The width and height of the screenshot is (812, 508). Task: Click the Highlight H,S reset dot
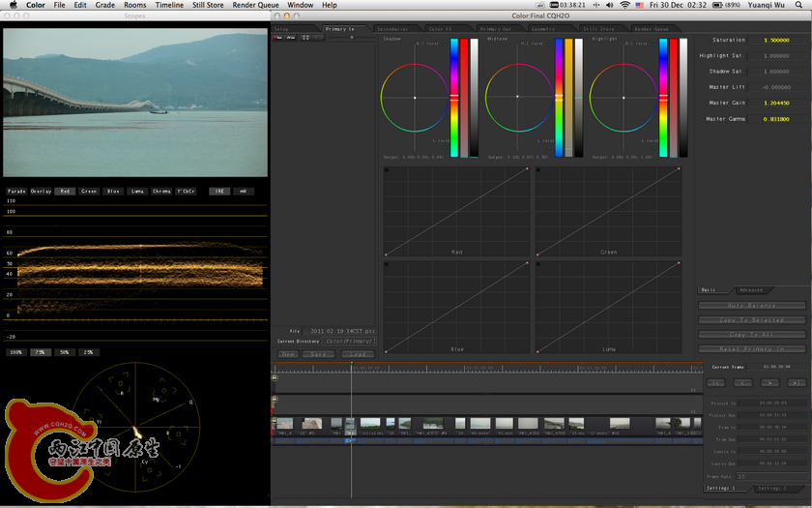(x=653, y=45)
